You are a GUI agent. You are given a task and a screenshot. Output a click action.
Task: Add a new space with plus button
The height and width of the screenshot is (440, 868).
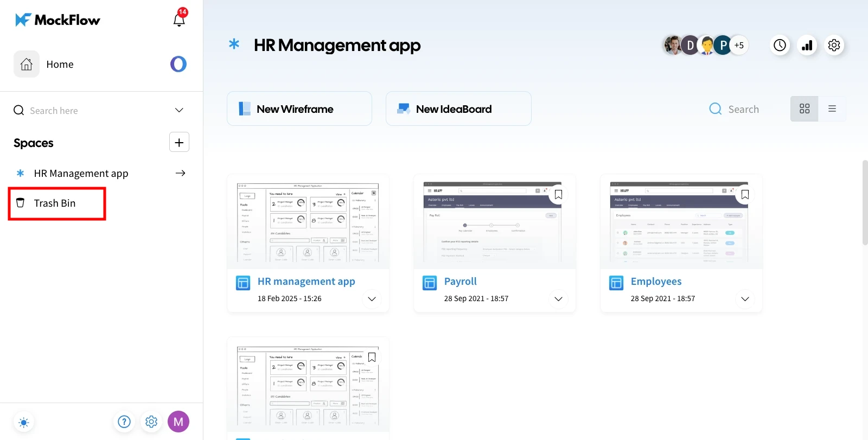[x=179, y=142]
